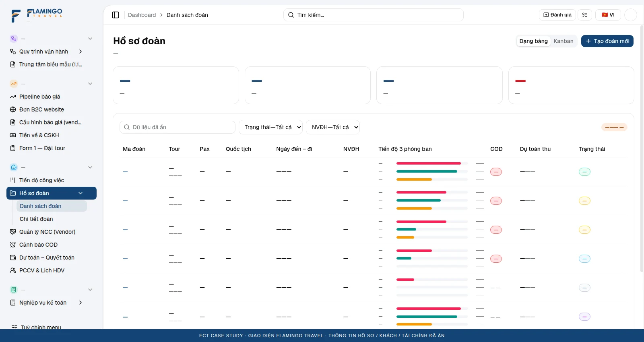The image size is (644, 342).
Task: Open Quản lý NCC (Vendor) icon
Action: (13, 232)
